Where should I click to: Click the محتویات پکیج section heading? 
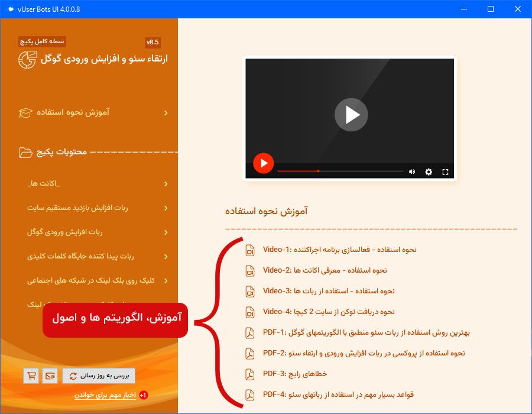[x=61, y=152]
